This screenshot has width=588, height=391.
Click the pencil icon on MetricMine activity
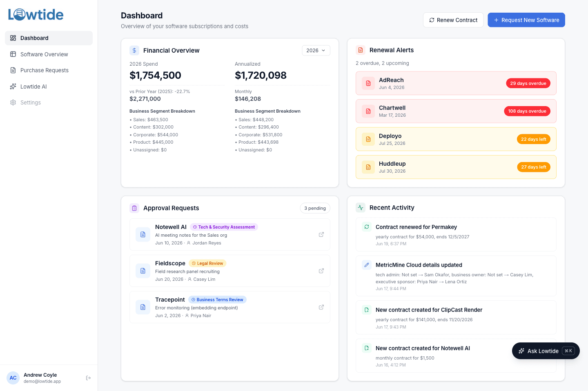click(367, 265)
